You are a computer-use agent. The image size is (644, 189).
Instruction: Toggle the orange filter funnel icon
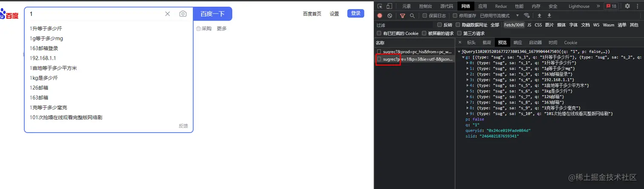[402, 16]
